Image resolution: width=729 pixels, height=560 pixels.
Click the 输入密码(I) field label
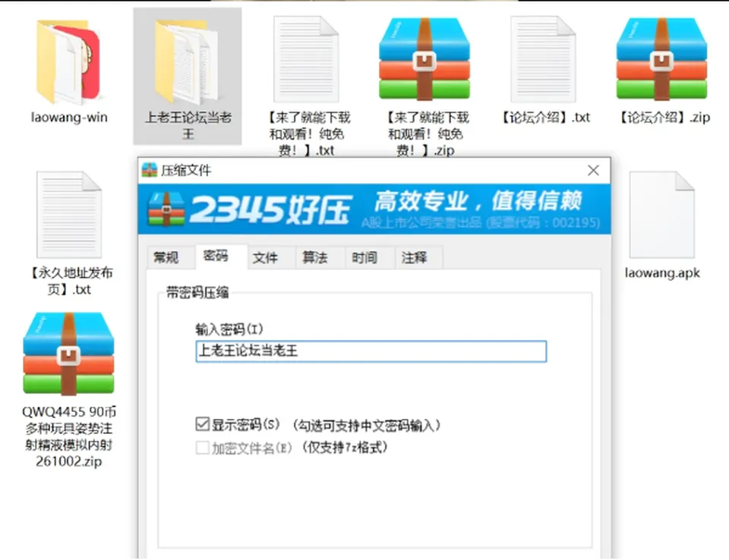[229, 329]
